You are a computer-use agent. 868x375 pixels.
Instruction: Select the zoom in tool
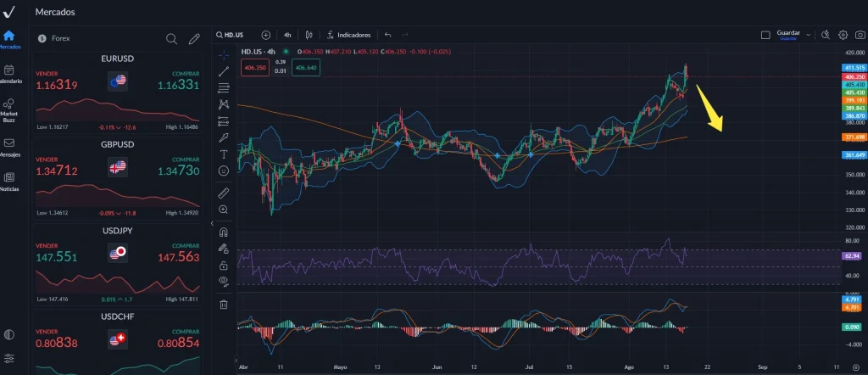pyautogui.click(x=224, y=210)
